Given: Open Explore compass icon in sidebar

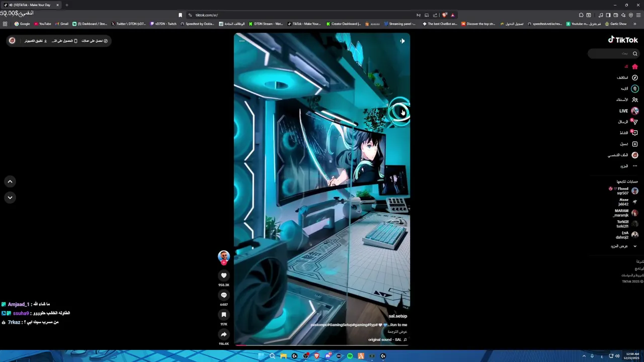Looking at the screenshot, I should (635, 77).
